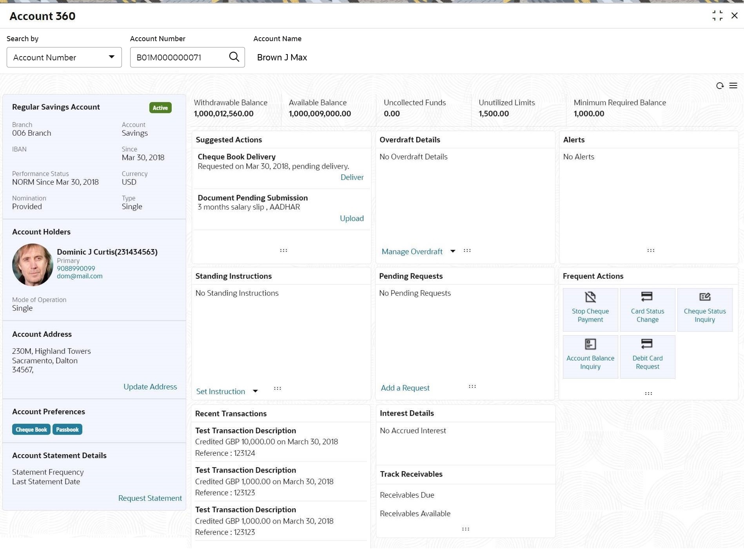744x560 pixels.
Task: Close the Account 360 screen
Action: pos(734,16)
